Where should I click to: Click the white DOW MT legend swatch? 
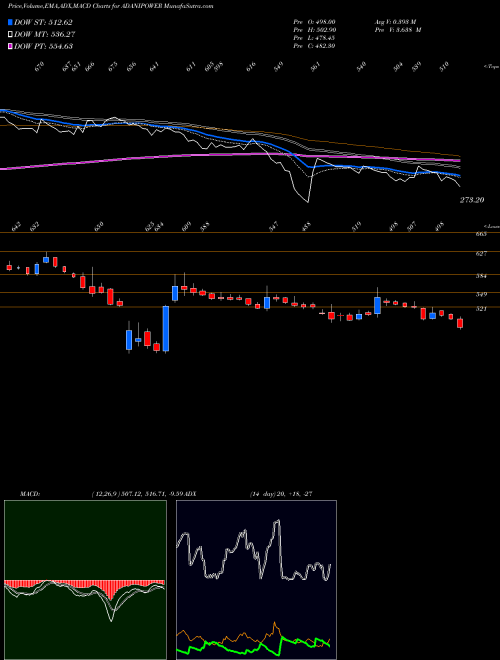pos(11,34)
